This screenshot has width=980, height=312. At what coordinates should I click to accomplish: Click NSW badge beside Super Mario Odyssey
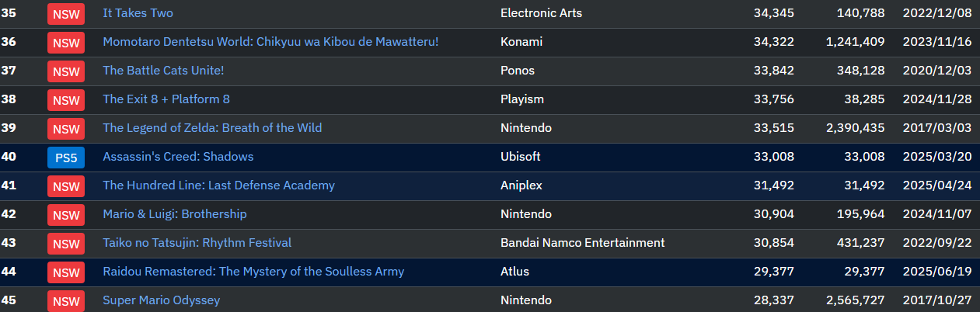pos(66,301)
